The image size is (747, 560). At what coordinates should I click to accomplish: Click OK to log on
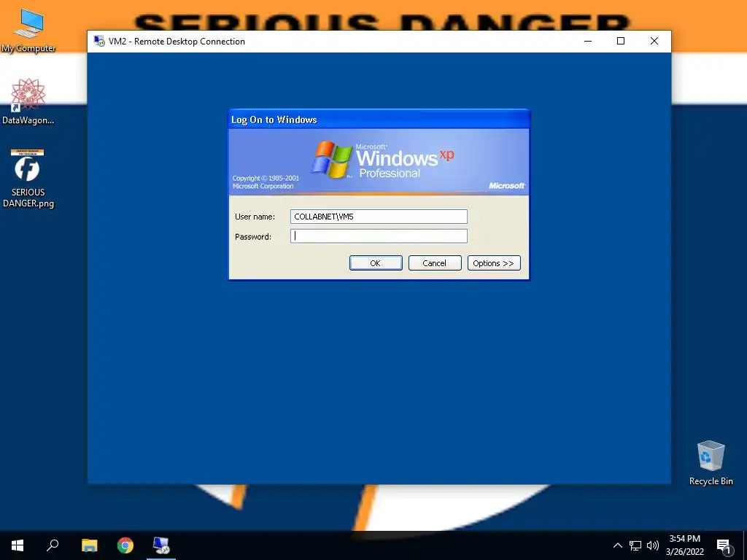(x=376, y=262)
